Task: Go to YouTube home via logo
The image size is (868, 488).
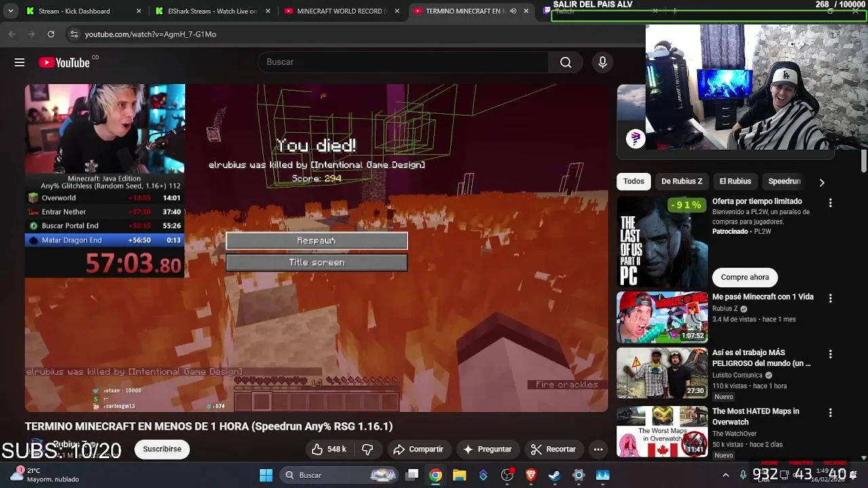Action: pyautogui.click(x=64, y=62)
